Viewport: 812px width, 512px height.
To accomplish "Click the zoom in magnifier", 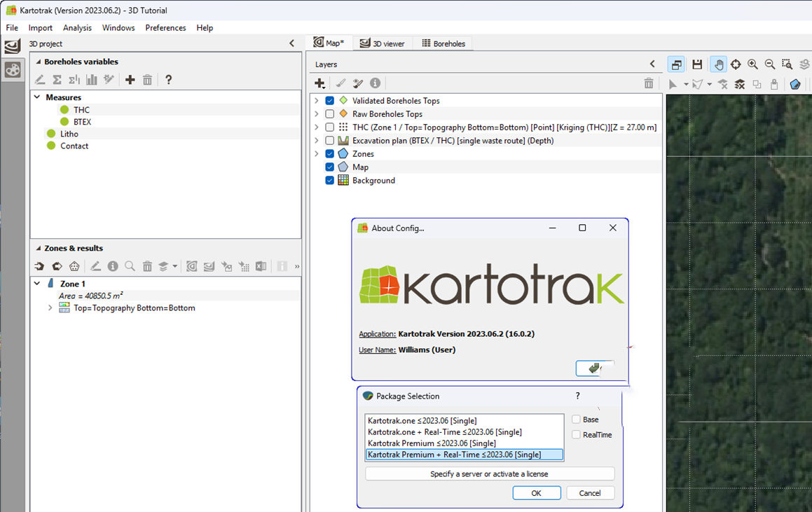I will click(752, 64).
